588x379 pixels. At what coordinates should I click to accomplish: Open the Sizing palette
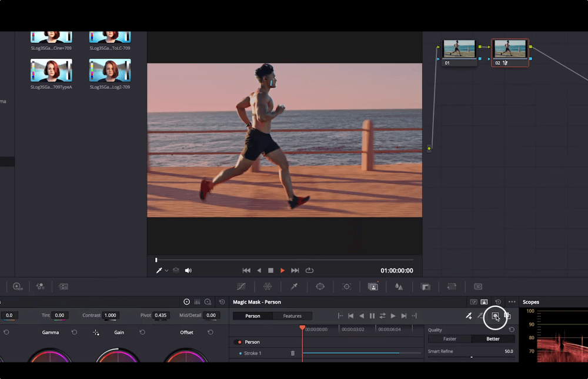(452, 286)
